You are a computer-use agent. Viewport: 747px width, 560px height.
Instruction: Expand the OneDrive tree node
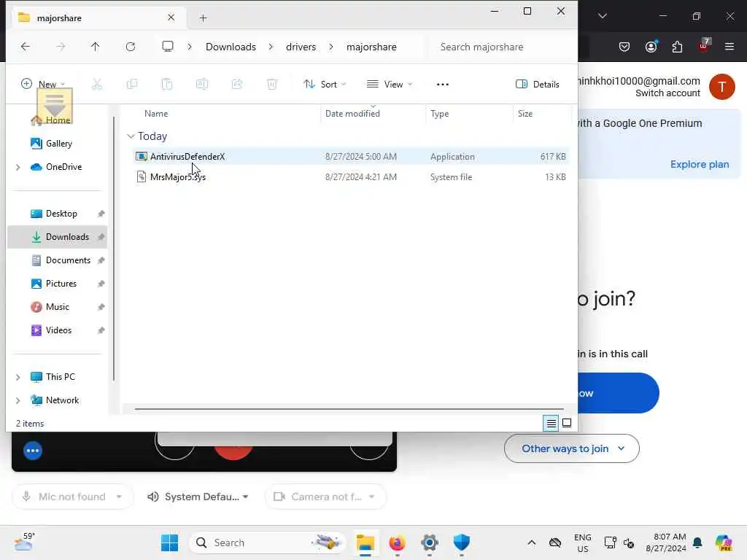pyautogui.click(x=18, y=167)
